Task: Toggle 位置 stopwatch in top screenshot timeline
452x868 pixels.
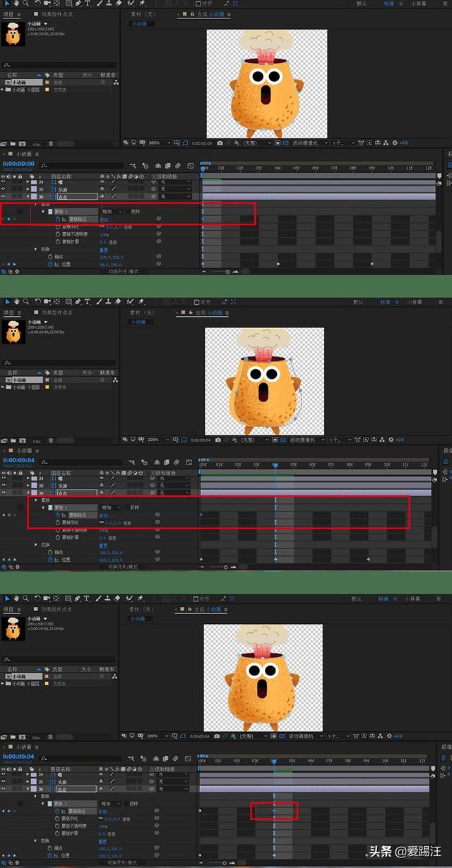Action: pyautogui.click(x=50, y=264)
